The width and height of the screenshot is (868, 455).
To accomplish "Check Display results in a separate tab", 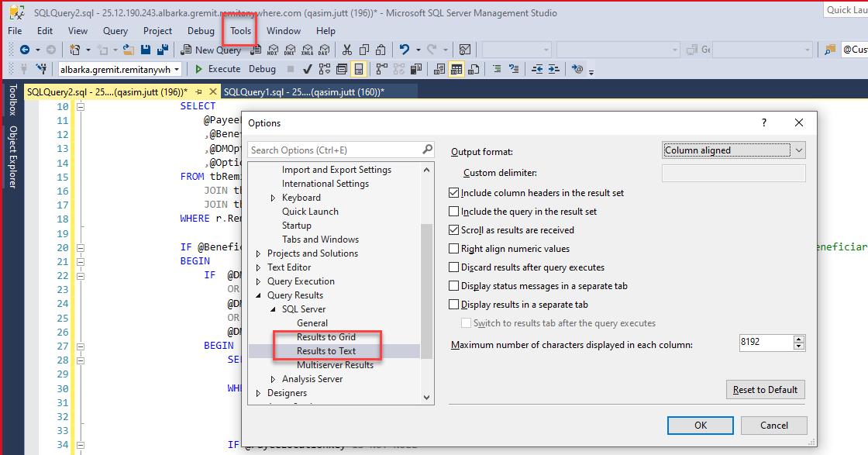I will [x=454, y=305].
